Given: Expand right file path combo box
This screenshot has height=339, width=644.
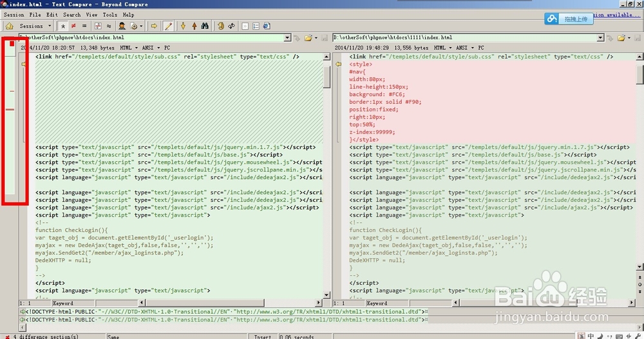Looking at the screenshot, I should pos(600,38).
